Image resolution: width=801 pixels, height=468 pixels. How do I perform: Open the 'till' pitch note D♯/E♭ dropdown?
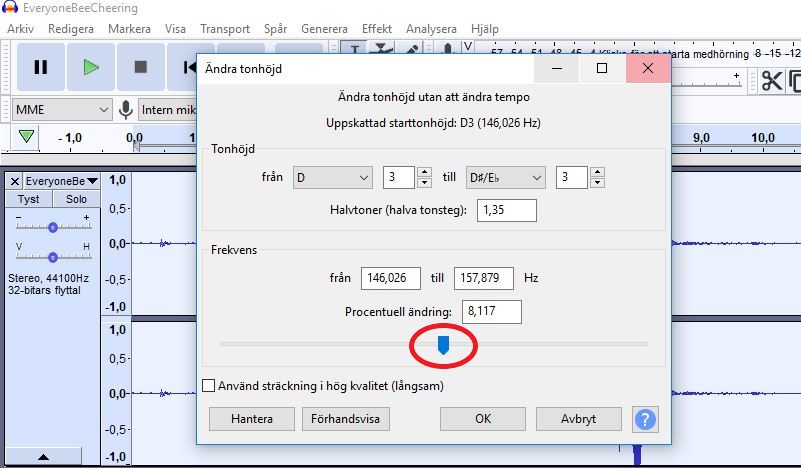(x=505, y=178)
